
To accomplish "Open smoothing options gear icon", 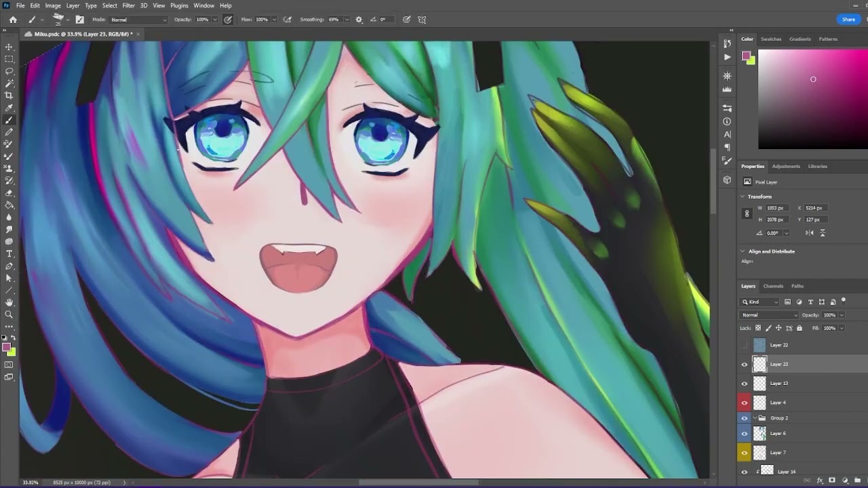I will (359, 20).
